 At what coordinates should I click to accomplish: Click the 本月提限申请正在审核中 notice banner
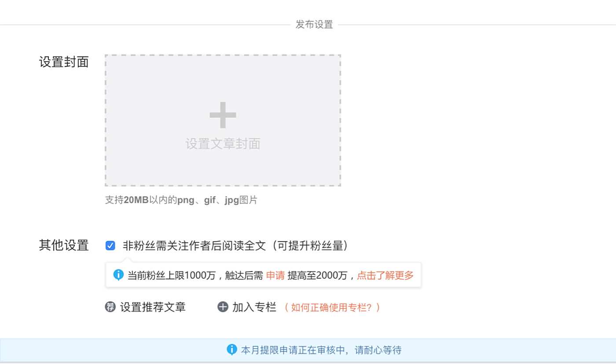click(308, 350)
